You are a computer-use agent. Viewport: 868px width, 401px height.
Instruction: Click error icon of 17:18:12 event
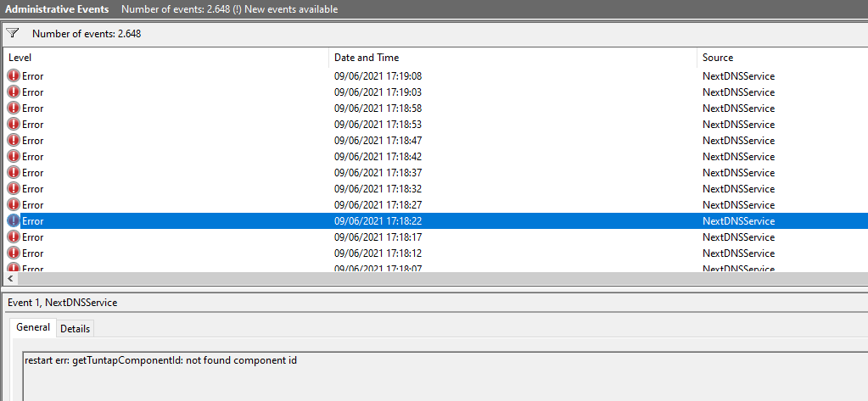[14, 253]
